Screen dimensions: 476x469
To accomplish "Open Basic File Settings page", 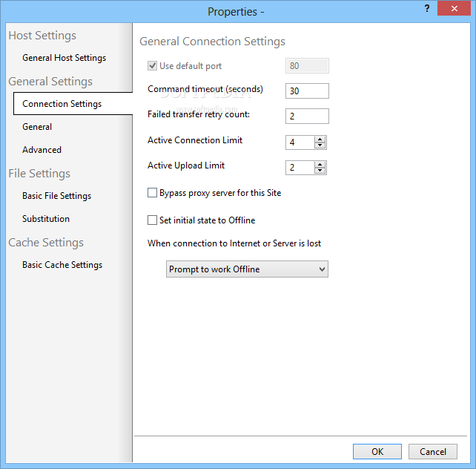I will click(57, 196).
